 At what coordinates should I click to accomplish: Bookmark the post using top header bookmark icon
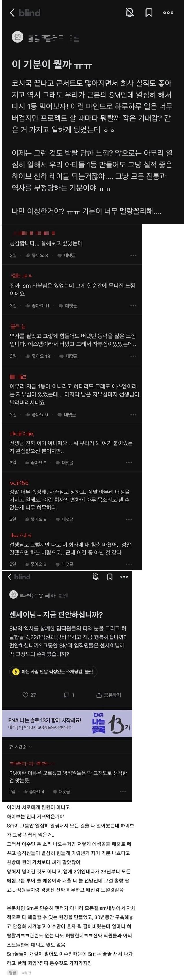point(149,13)
